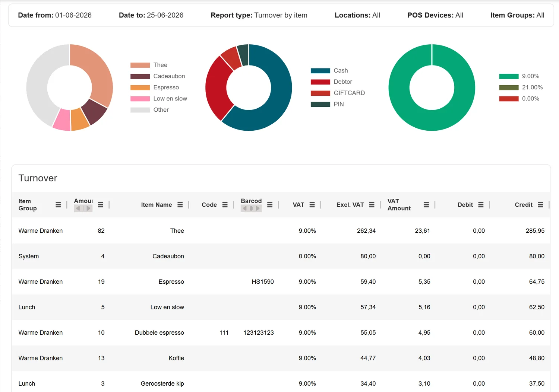Open the Excl. VAT column menu icon
Screen dimensions: 559x392
372,205
